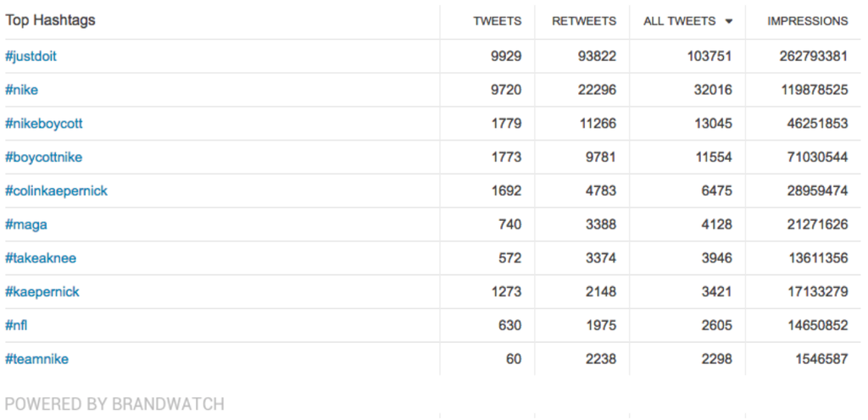Open the #boycottnike hashtag

coord(44,157)
